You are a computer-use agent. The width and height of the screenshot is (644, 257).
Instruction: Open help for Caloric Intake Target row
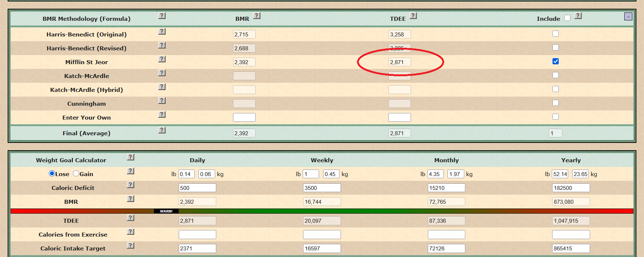pyautogui.click(x=131, y=245)
